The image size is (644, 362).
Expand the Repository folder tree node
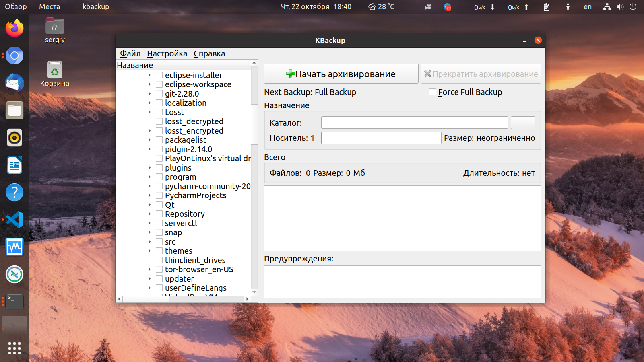coord(150,214)
